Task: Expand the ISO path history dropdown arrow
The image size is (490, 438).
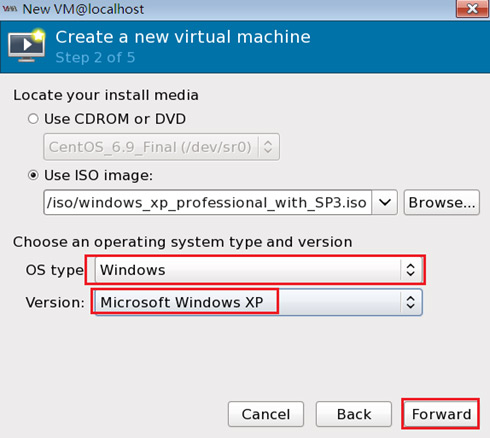Action: (385, 202)
